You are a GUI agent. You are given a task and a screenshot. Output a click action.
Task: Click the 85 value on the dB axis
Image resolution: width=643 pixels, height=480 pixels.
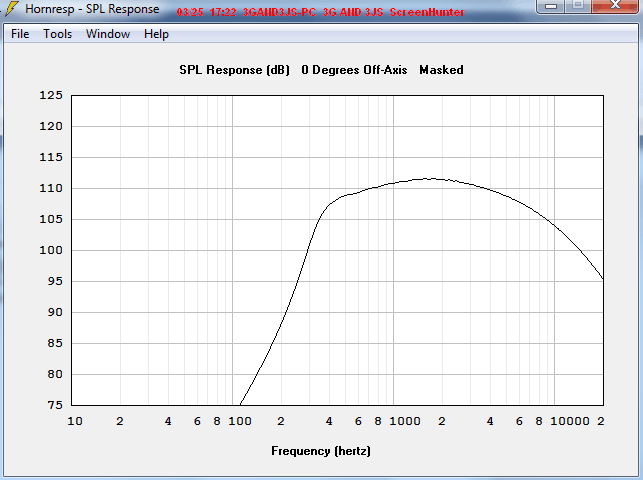[x=55, y=343]
